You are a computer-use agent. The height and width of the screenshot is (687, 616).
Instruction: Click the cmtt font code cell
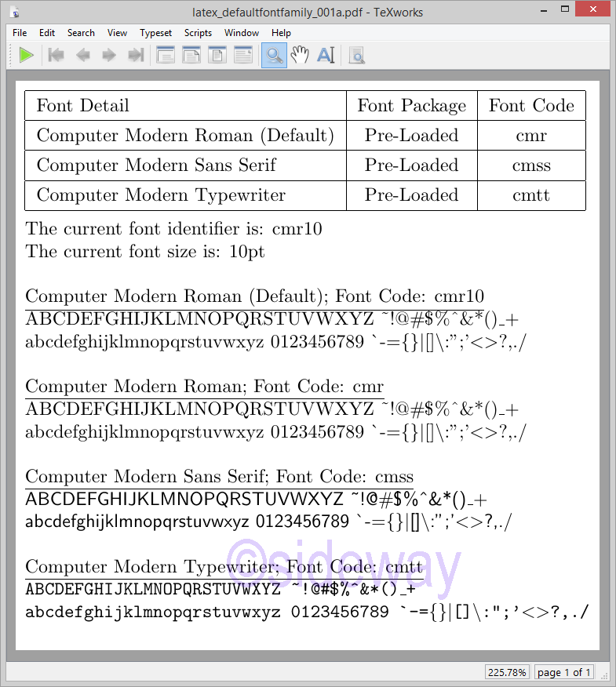pos(531,195)
